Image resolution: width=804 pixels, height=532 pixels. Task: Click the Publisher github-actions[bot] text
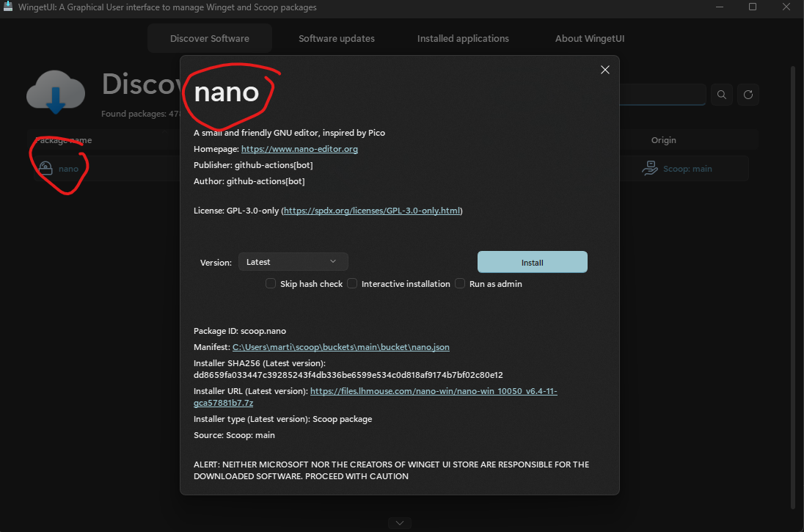tap(253, 165)
